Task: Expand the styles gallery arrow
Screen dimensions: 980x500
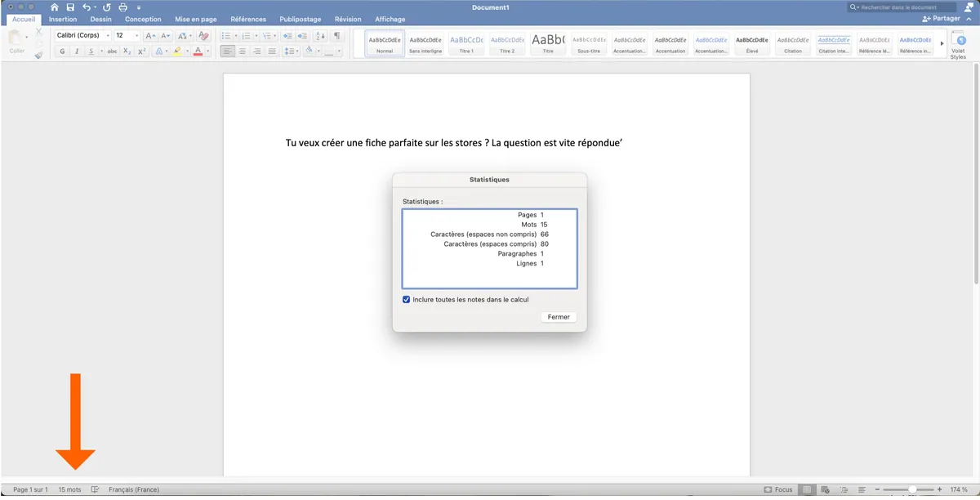Action: pos(942,43)
